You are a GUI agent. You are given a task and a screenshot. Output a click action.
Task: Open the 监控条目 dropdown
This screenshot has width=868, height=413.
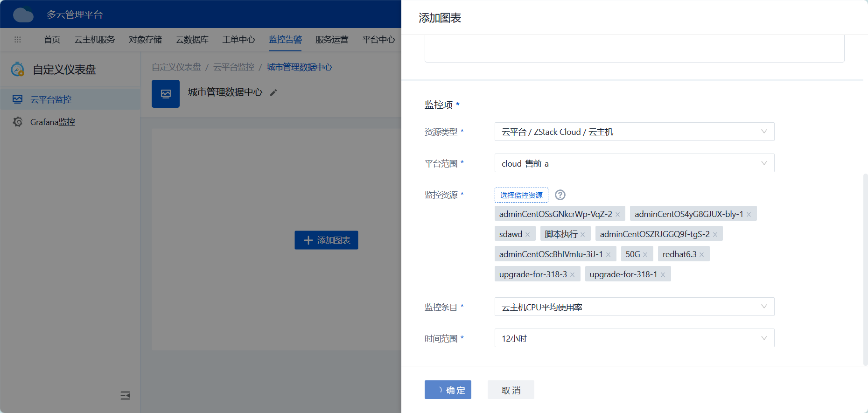point(634,307)
